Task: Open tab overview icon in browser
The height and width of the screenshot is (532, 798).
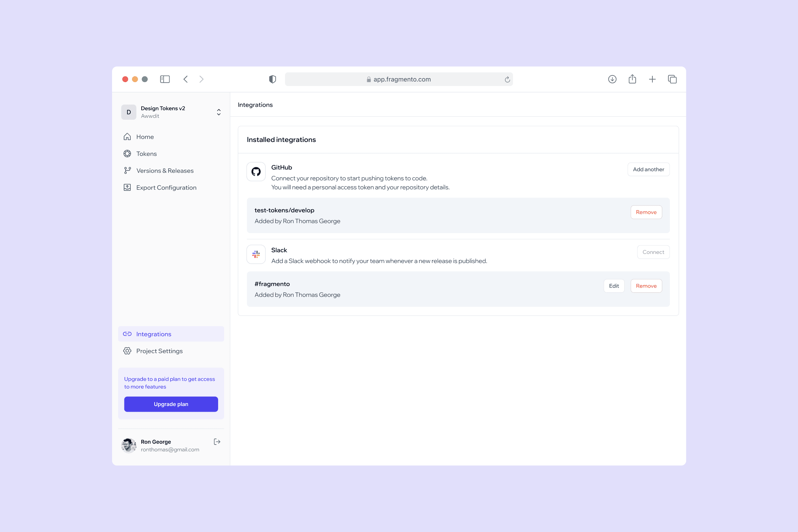Action: tap(672, 79)
